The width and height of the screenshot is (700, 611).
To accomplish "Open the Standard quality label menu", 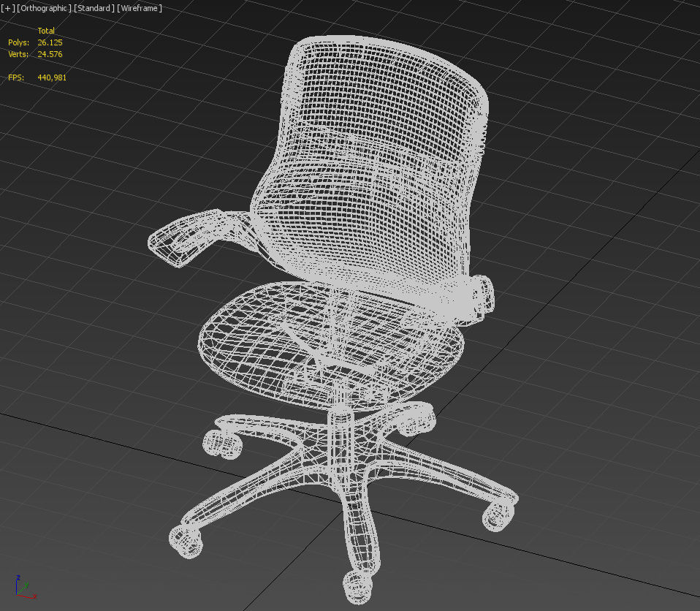I will (94, 8).
